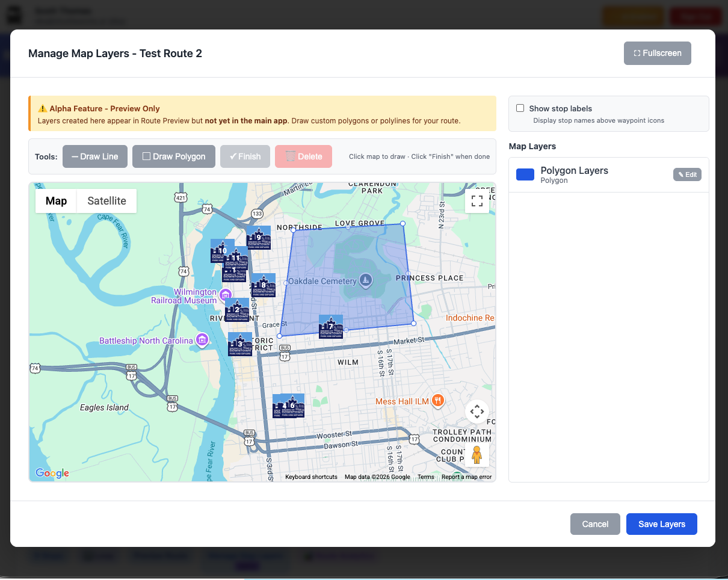This screenshot has width=728, height=580.
Task: Click the Delete trash tool
Action: [303, 156]
